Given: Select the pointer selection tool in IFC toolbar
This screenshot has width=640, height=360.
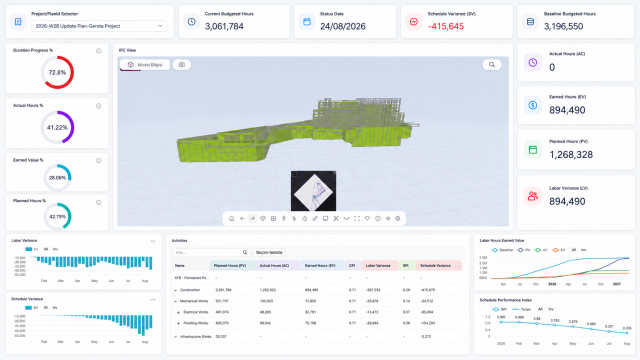Looking at the screenshot, I should click(x=294, y=218).
